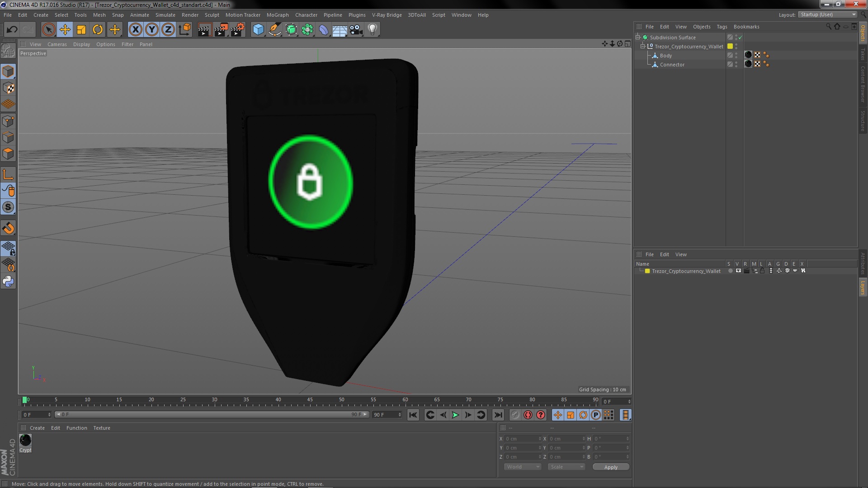Switch to Texture mode in left toolbar

click(x=8, y=88)
